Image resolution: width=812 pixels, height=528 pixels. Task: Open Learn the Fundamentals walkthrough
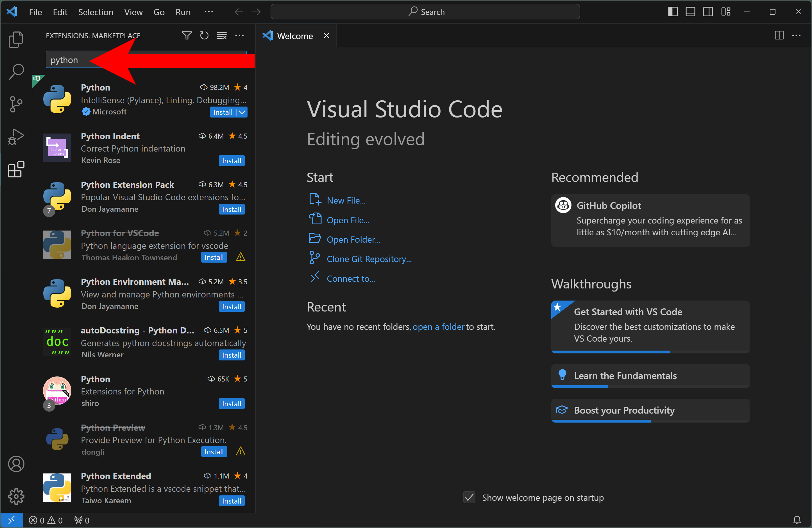pos(650,376)
